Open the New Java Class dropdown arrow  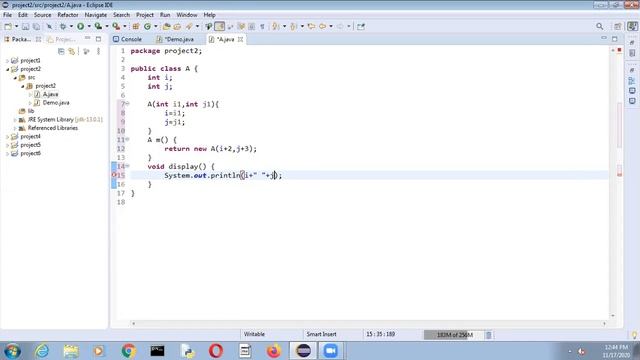[156, 27]
